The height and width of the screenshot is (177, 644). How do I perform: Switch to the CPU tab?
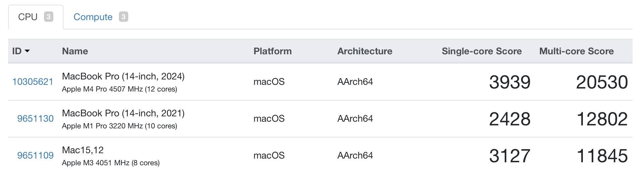tap(28, 17)
